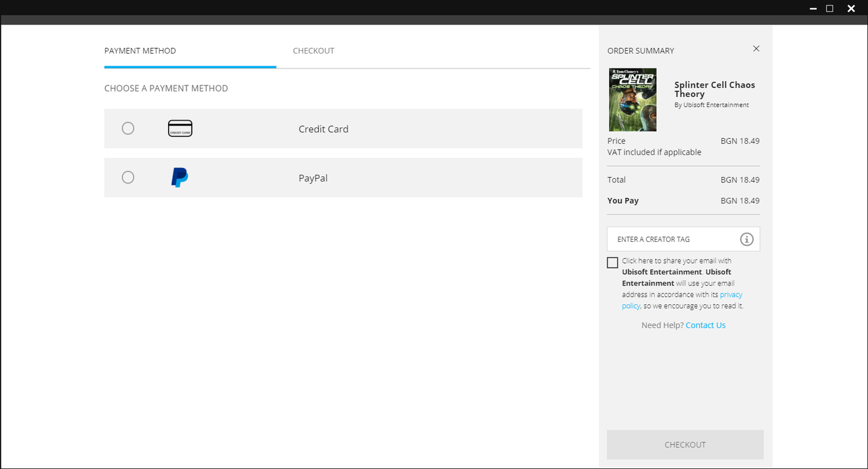
Task: Tick the share email with Ubisoft checkbox
Action: point(612,263)
